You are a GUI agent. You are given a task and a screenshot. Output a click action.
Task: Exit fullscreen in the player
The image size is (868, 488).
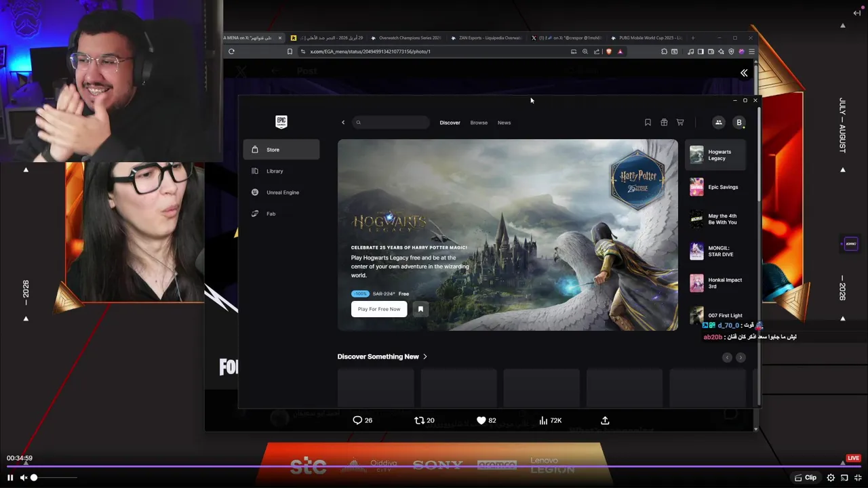(858, 478)
